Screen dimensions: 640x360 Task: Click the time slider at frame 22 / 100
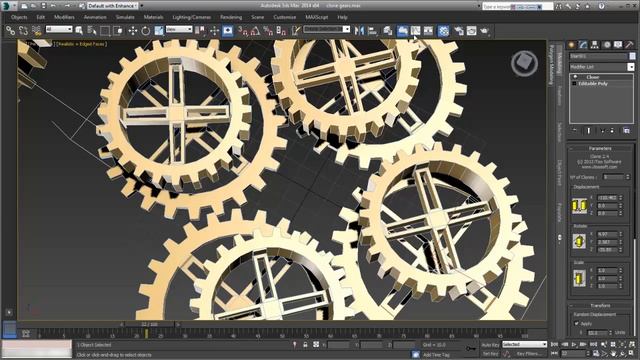coord(149,324)
